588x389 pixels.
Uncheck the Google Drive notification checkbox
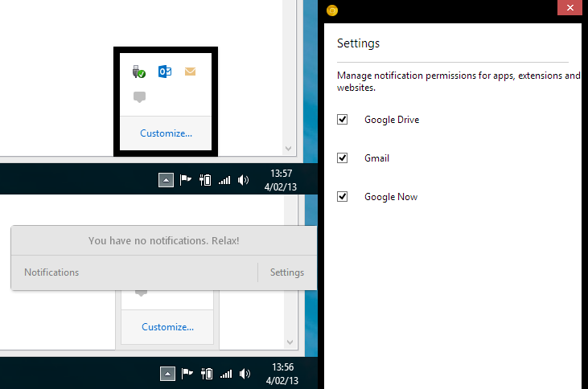pos(342,119)
